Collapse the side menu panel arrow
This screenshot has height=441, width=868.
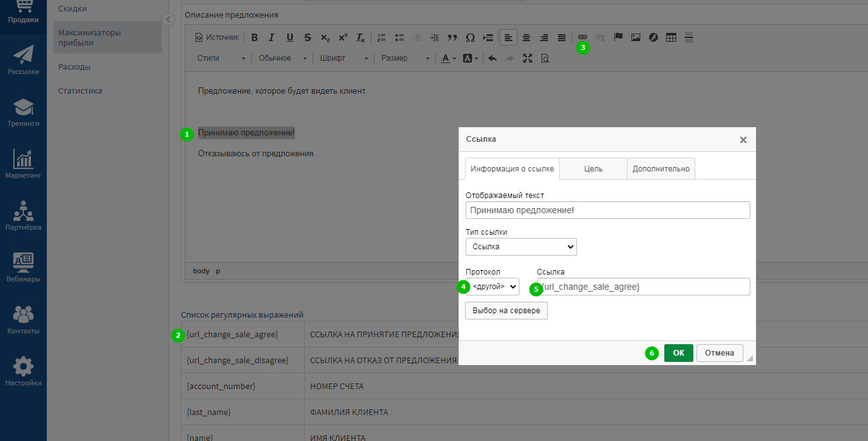coord(168,20)
